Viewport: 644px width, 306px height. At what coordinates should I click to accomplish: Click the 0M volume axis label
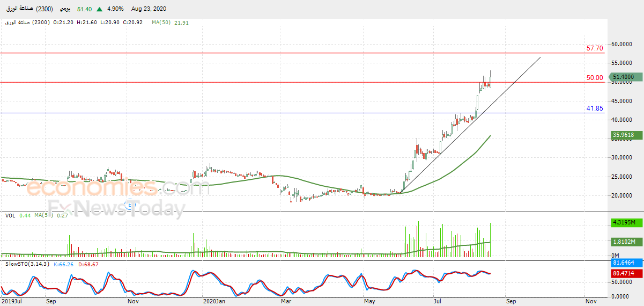tap(616, 256)
